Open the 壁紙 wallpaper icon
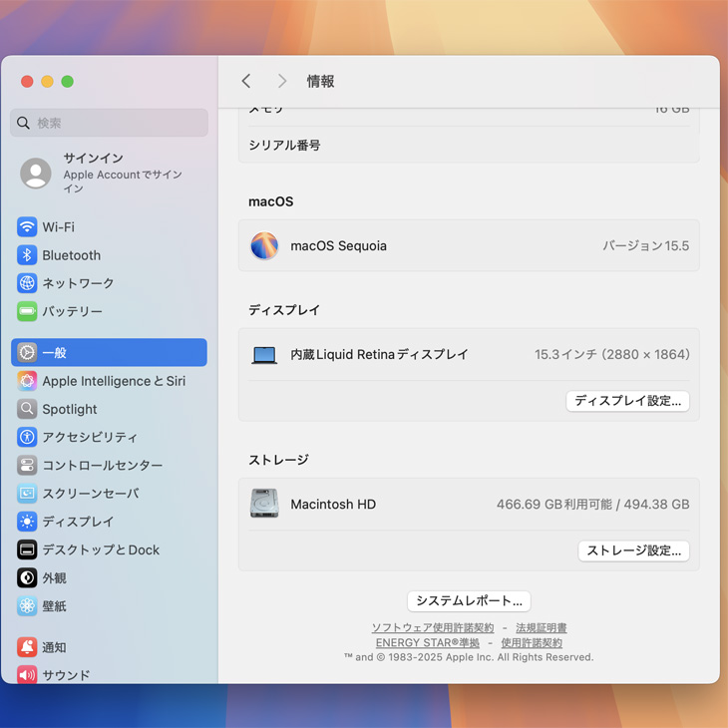Viewport: 728px width, 728px height. click(27, 606)
